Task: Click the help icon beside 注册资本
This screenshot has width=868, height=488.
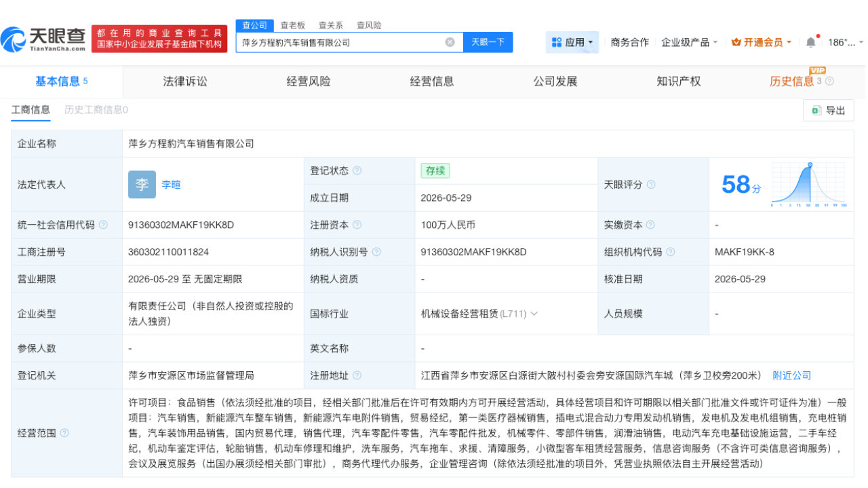Action: 357,225
